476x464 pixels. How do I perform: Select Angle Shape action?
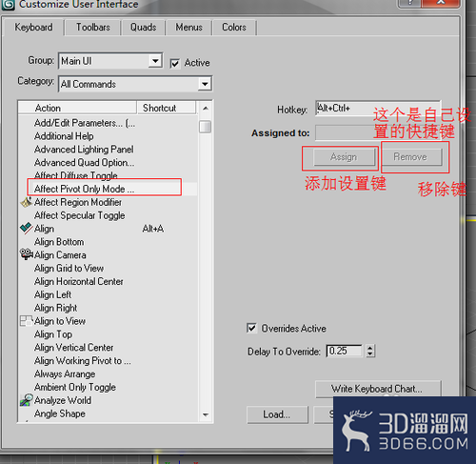pos(60,414)
